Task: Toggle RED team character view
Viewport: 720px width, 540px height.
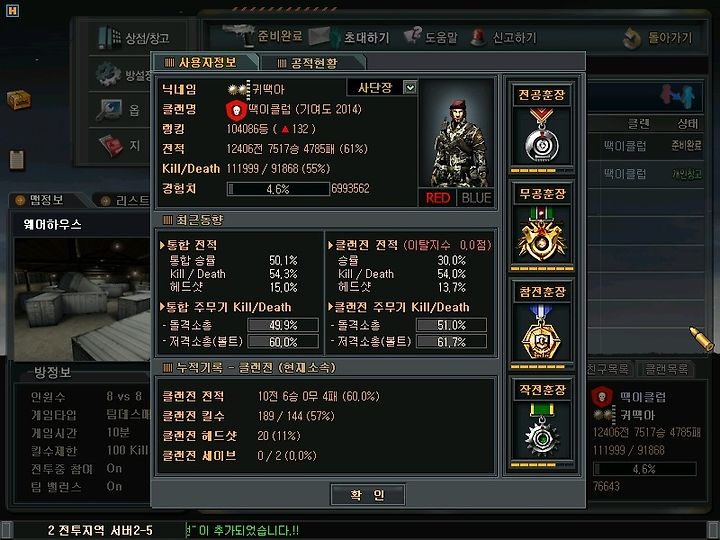Action: 438,198
